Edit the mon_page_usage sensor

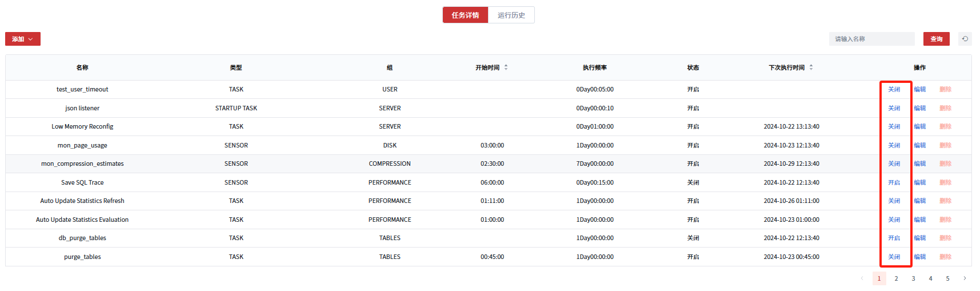tap(919, 146)
